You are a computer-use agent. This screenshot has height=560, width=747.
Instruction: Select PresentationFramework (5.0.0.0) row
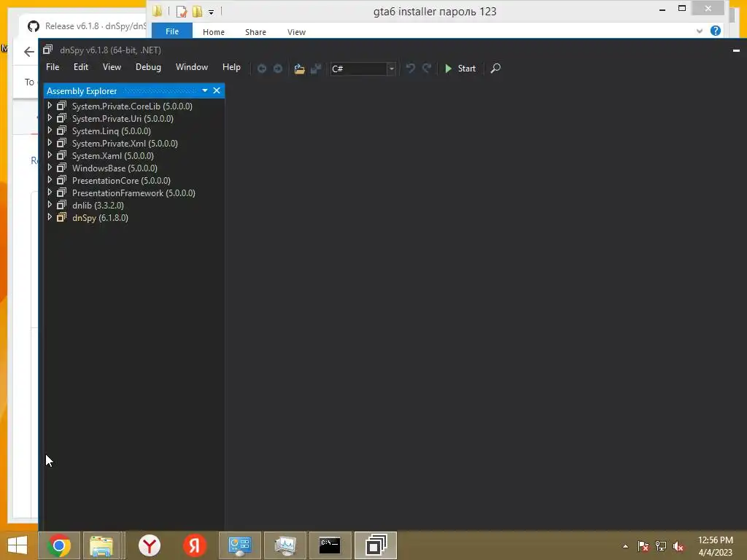pos(134,192)
